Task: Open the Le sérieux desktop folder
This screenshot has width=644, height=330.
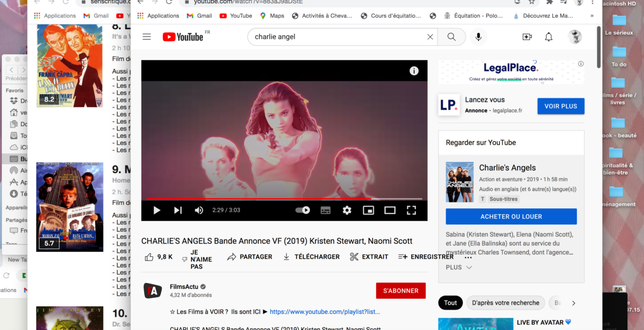Action: coord(619,25)
